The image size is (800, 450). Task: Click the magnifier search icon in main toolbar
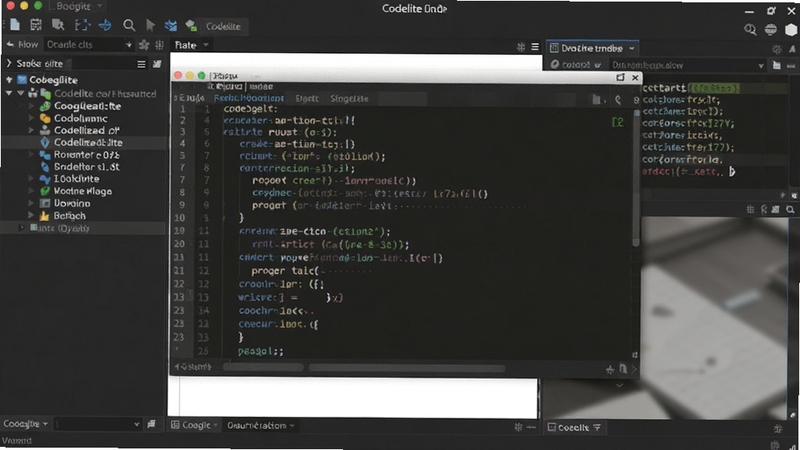(129, 25)
